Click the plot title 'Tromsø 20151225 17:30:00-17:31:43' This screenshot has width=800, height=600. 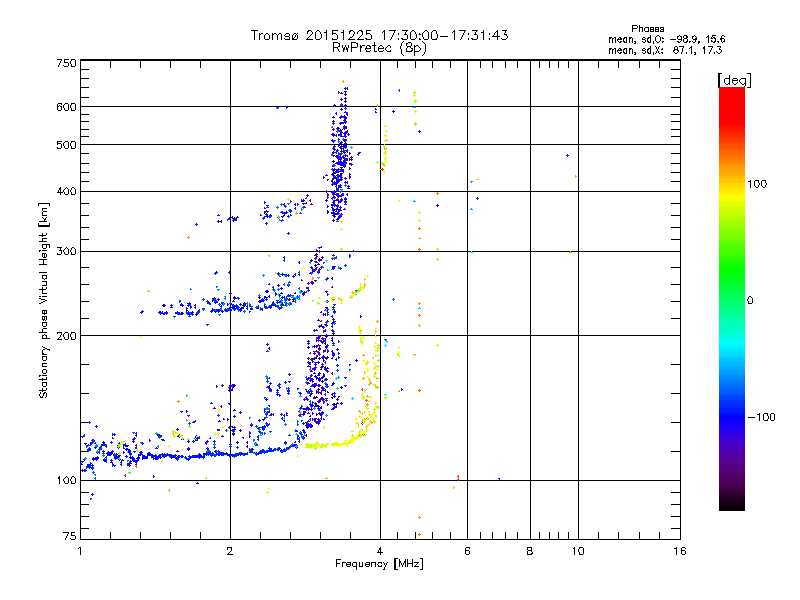(379, 35)
